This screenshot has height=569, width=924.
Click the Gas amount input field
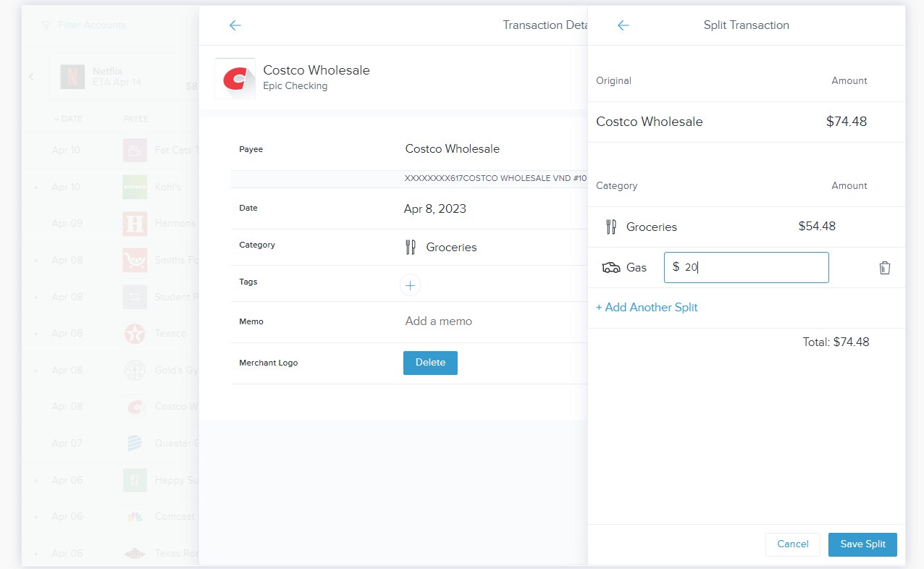[x=746, y=267]
